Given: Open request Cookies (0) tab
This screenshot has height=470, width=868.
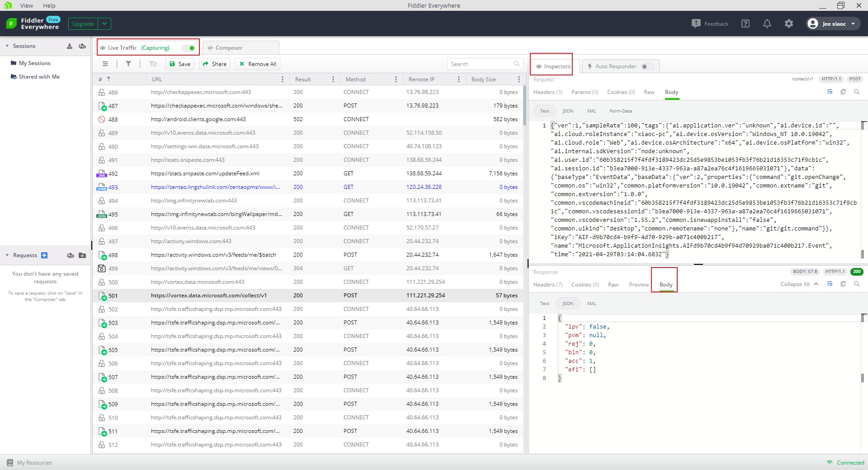Looking at the screenshot, I should (621, 92).
